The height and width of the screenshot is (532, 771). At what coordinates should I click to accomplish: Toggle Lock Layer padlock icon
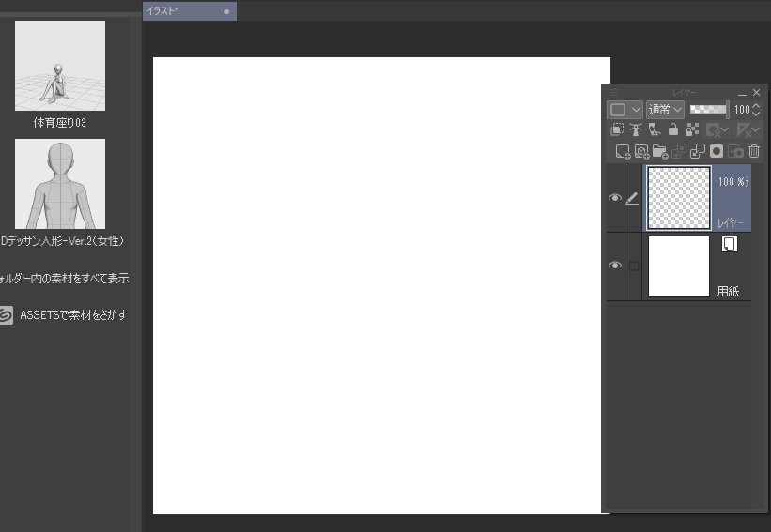point(673,129)
